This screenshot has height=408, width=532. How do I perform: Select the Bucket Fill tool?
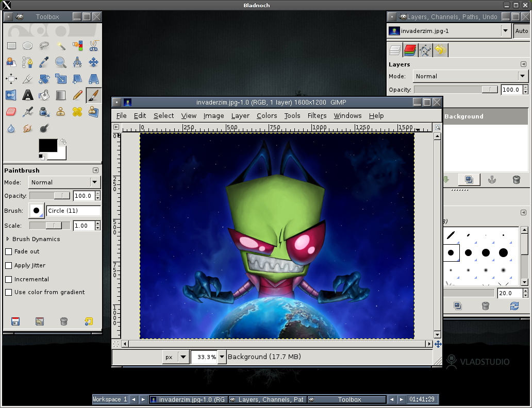(44, 95)
